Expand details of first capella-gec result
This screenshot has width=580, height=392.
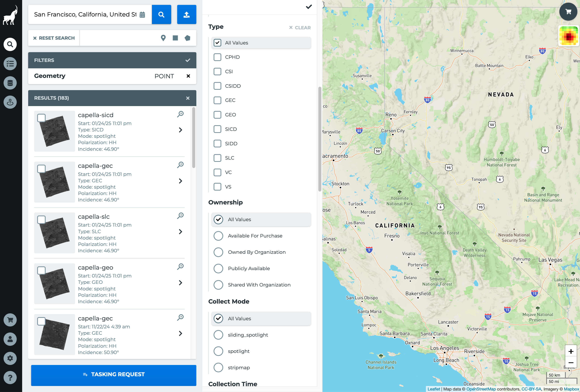(x=180, y=181)
